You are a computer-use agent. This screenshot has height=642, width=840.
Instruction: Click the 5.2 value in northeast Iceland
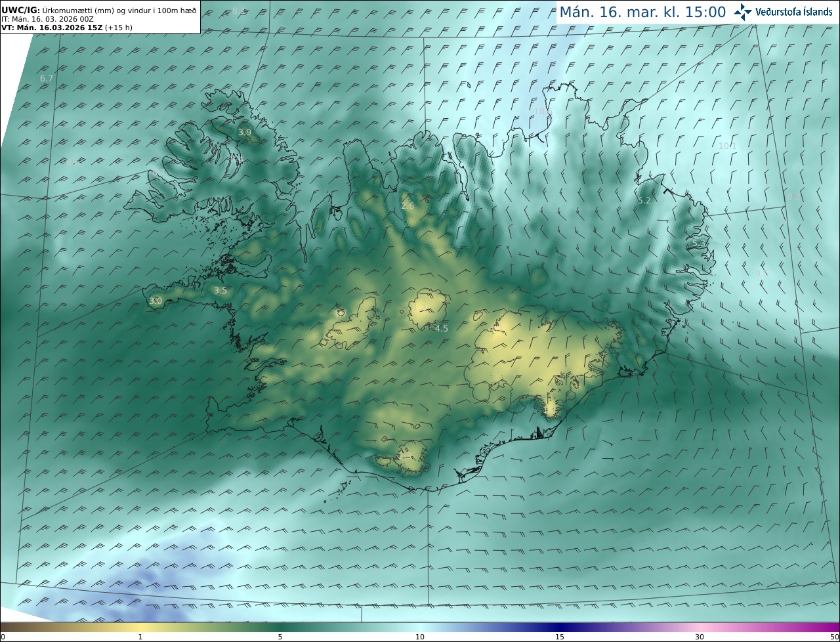point(644,200)
